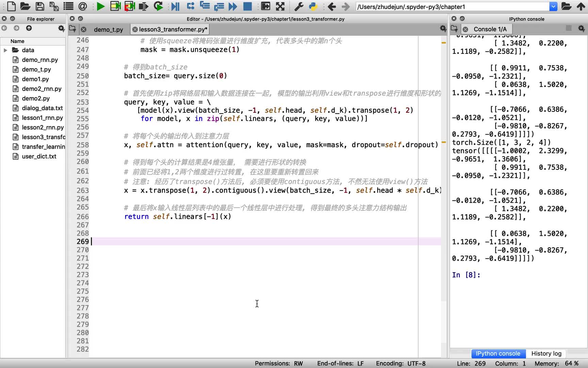Step into function in debugger
This screenshot has width=588, height=368.
coord(205,6)
